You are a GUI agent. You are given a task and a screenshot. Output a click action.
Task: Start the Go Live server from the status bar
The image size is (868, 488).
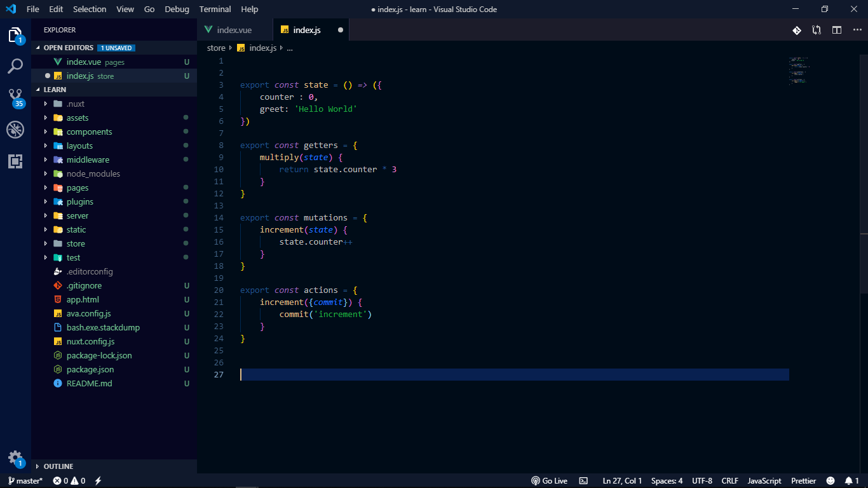549,481
